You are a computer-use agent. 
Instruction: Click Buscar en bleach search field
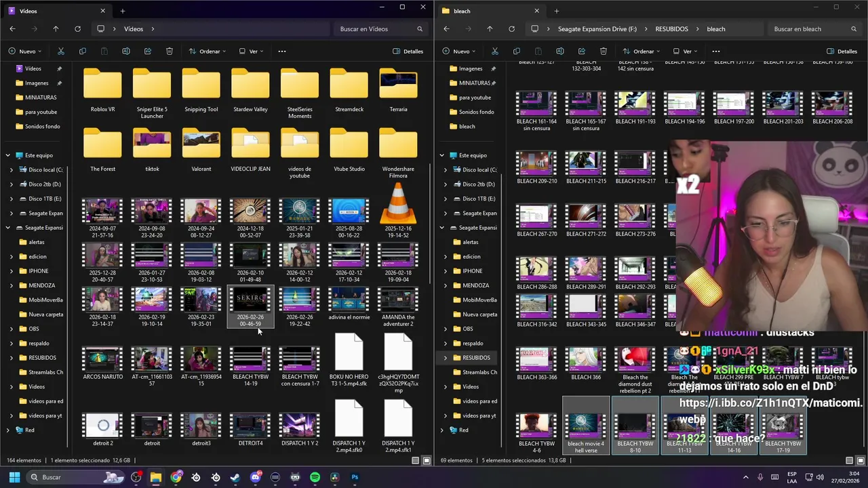pos(814,29)
